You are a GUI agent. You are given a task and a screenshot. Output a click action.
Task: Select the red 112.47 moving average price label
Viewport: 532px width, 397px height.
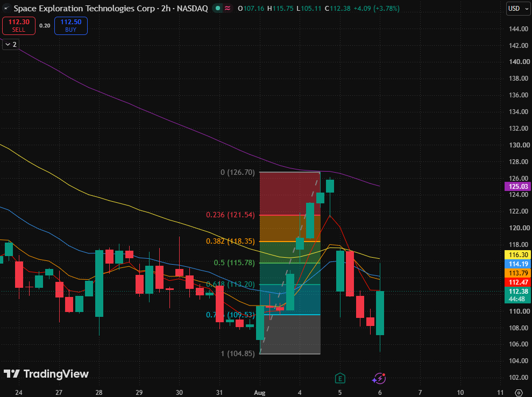point(518,282)
